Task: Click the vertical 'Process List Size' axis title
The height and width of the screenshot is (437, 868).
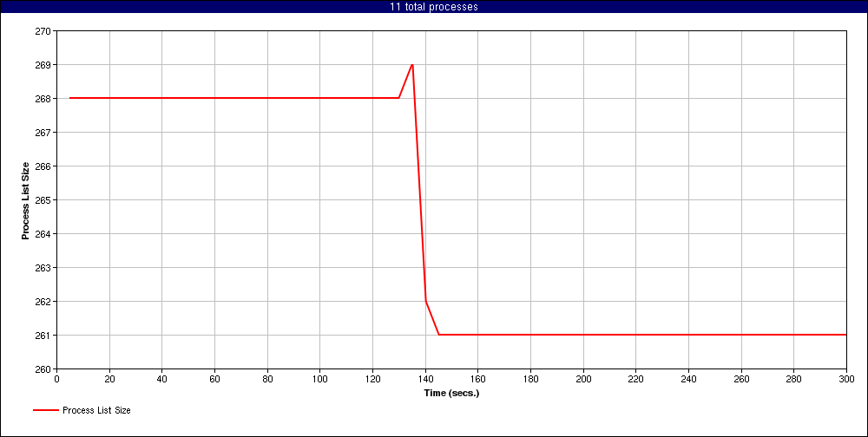Action: [x=25, y=199]
